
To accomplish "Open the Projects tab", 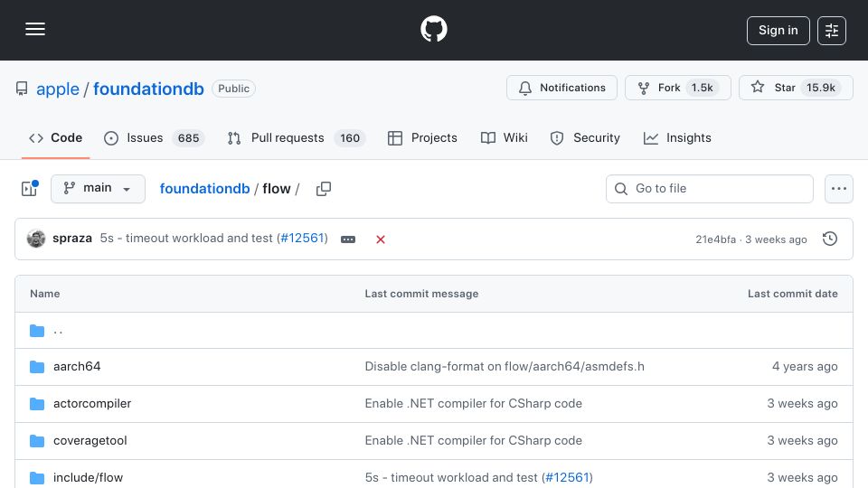I will pos(422,137).
